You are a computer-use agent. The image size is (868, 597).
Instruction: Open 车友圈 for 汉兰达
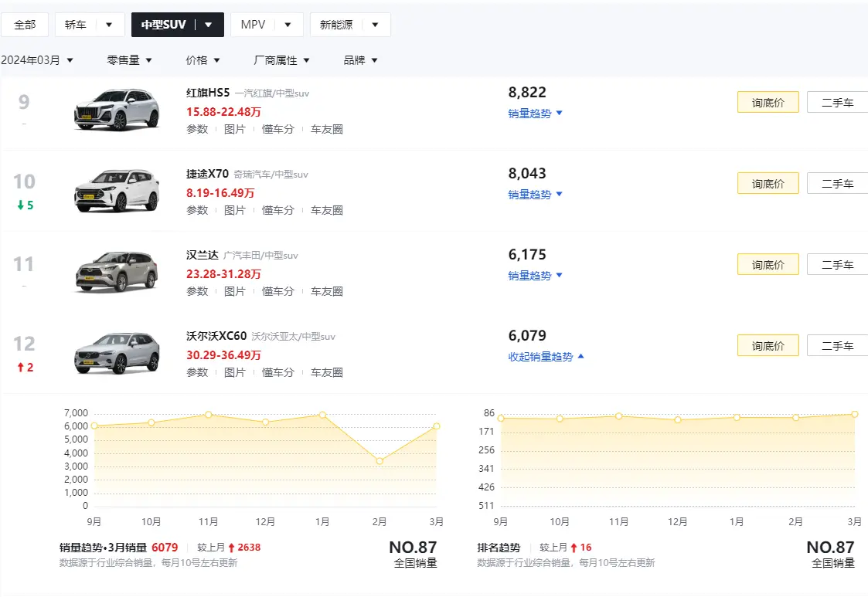[327, 292]
